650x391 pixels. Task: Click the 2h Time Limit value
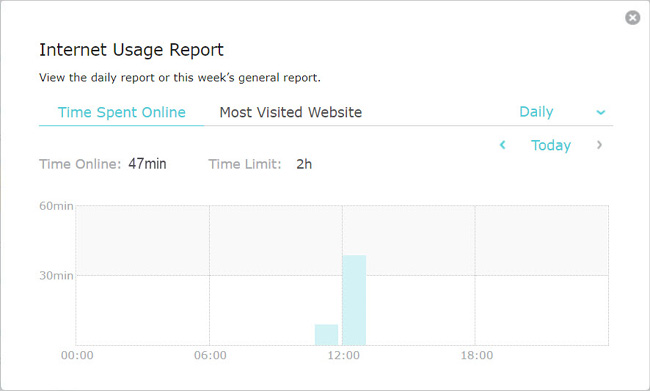tap(304, 164)
